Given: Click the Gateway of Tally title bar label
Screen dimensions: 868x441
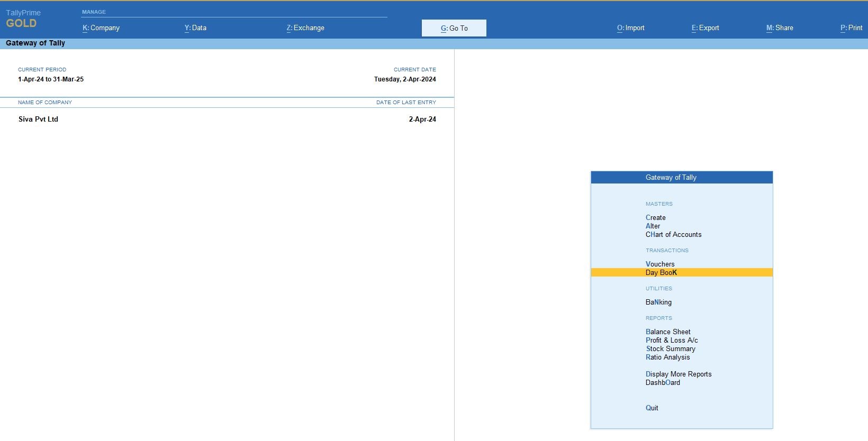Looking at the screenshot, I should click(x=35, y=43).
